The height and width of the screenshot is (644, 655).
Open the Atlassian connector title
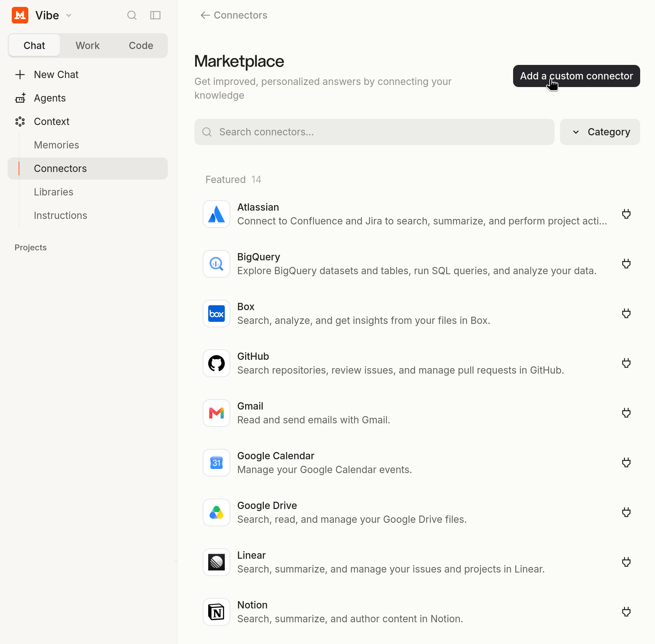[x=258, y=207]
